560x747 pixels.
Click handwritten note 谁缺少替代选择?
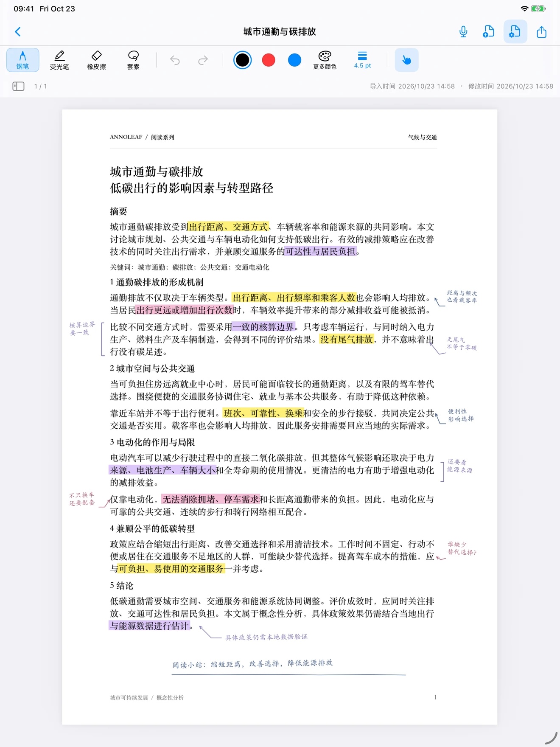tap(462, 548)
